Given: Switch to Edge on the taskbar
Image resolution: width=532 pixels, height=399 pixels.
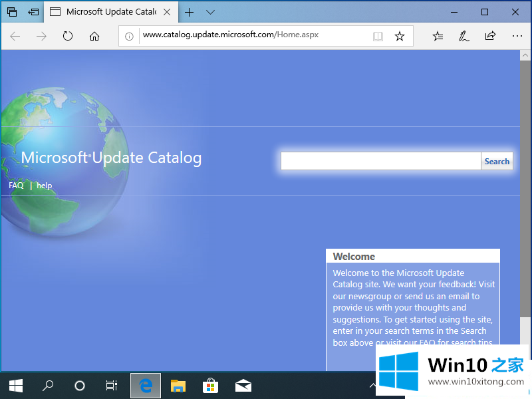Looking at the screenshot, I should pos(146,386).
